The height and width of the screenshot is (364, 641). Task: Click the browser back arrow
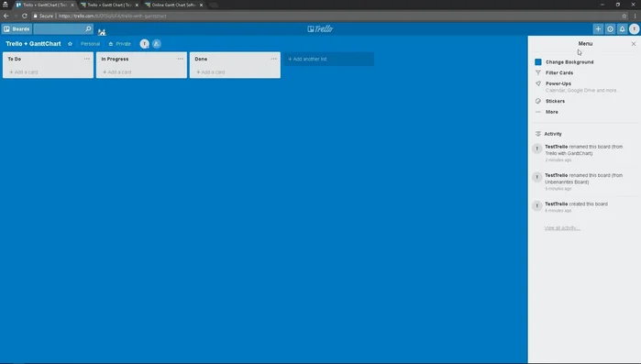(6, 16)
